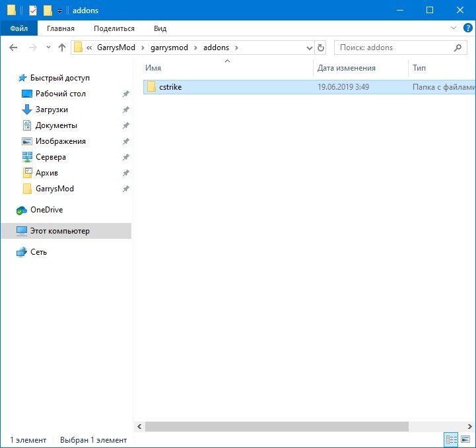The height and width of the screenshot is (448, 476).
Task: Go forward with the right arrow
Action: 33,48
